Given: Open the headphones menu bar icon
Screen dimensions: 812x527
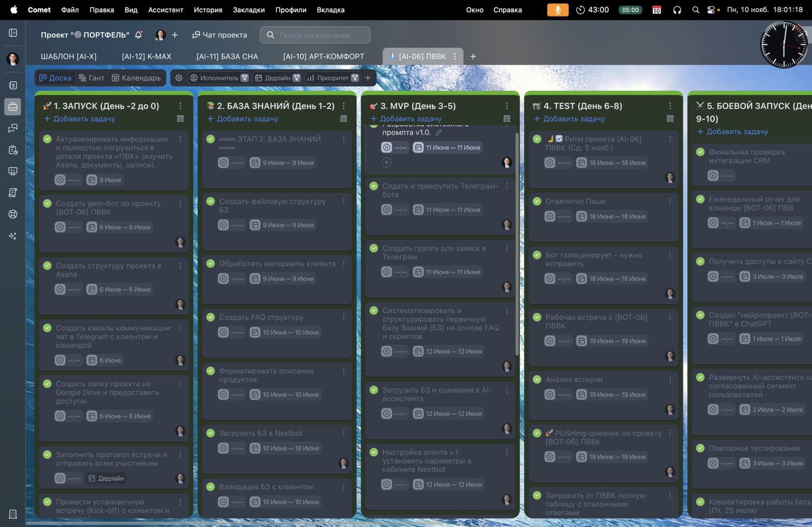Looking at the screenshot, I should tap(677, 10).
